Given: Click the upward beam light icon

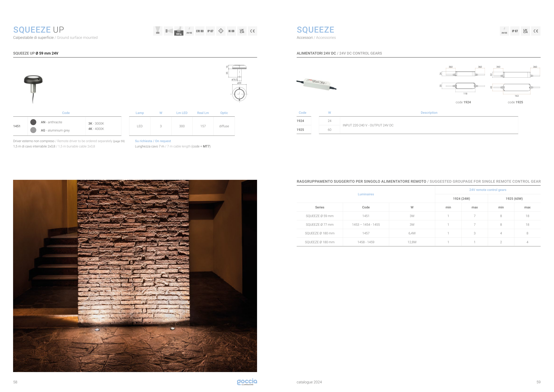Looking at the screenshot, I should [158, 31].
